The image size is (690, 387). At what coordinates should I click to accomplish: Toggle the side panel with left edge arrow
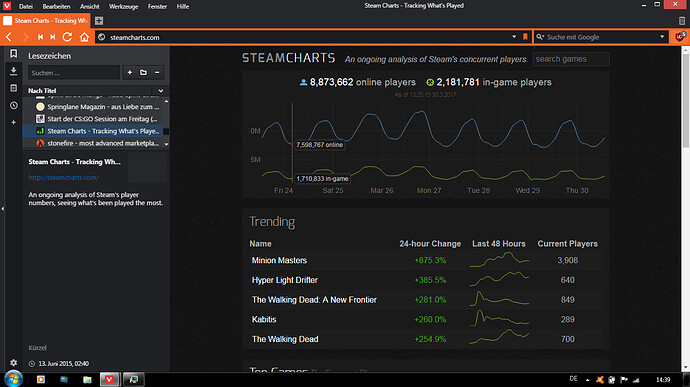tap(3, 208)
